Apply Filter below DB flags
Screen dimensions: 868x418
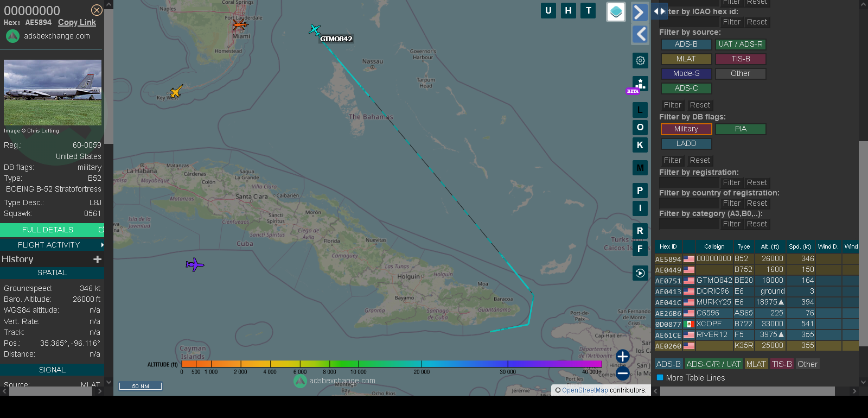[x=673, y=161]
